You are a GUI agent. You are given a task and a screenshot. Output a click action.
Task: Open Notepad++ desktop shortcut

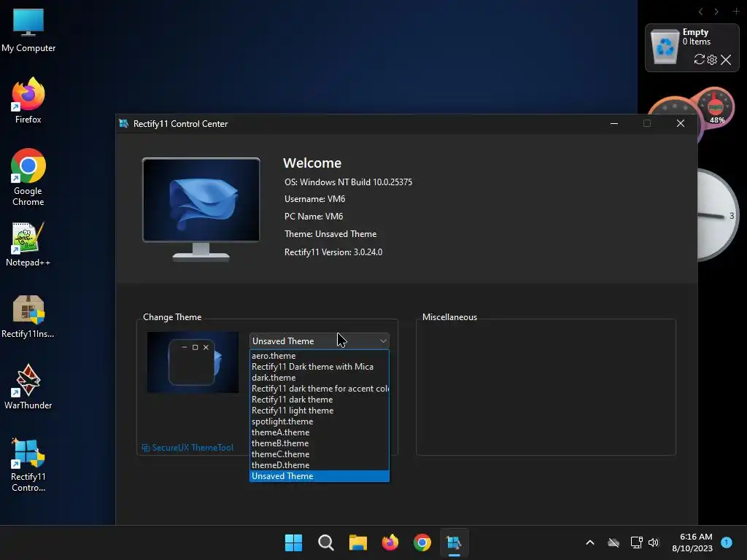click(x=28, y=244)
